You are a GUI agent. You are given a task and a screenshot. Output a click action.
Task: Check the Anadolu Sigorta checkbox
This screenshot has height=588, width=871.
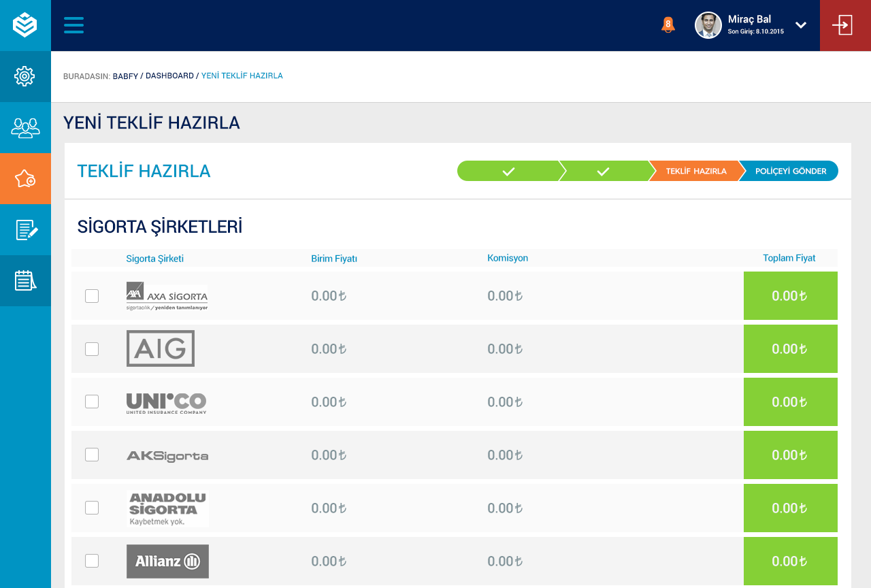[x=92, y=508]
